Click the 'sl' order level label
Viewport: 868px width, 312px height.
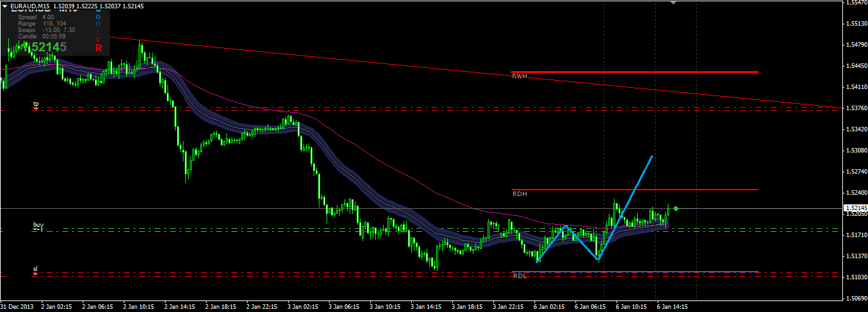[x=35, y=269]
